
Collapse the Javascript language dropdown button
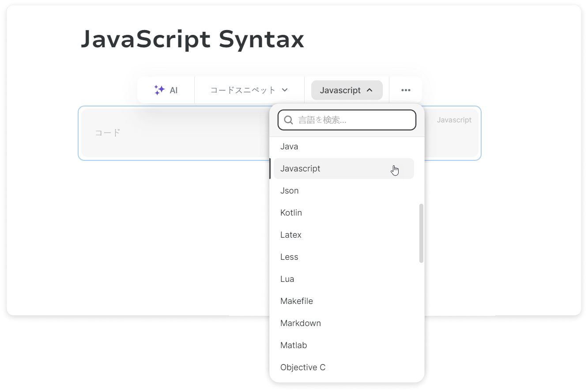tap(347, 90)
